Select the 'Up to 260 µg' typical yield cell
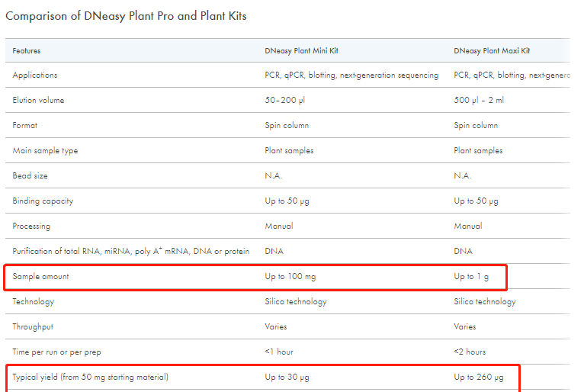 pos(479,377)
